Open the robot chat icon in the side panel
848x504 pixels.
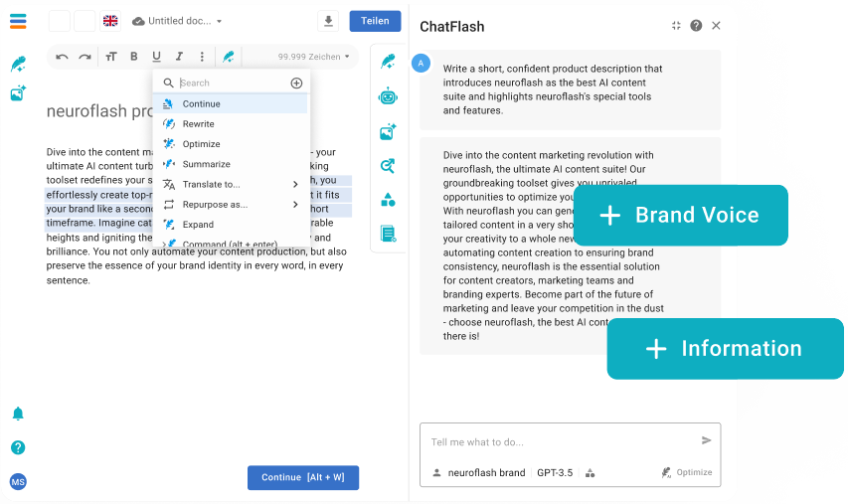pos(388,96)
